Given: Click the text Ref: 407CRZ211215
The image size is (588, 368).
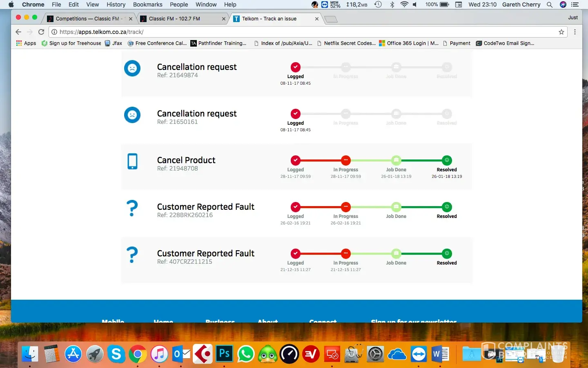Looking at the screenshot, I should coord(185,262).
